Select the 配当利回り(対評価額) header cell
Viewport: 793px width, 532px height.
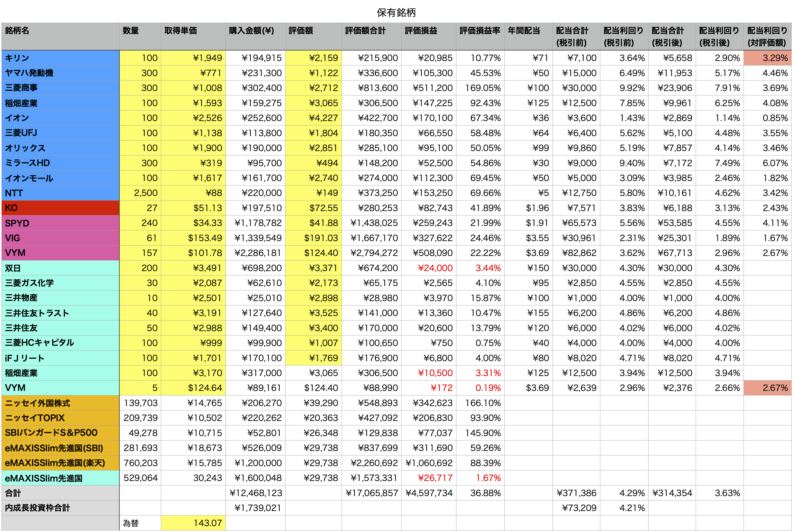pos(767,37)
